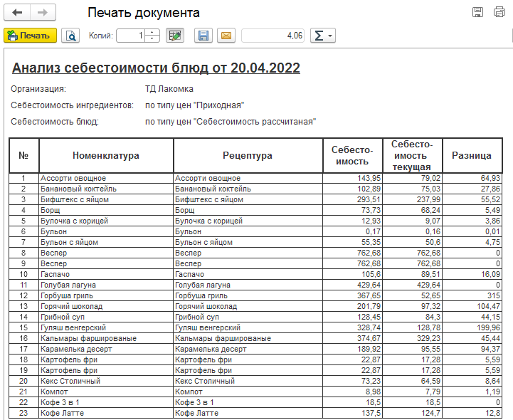Click the sum field showing 4,06
513x420 pixels.
(x=273, y=35)
